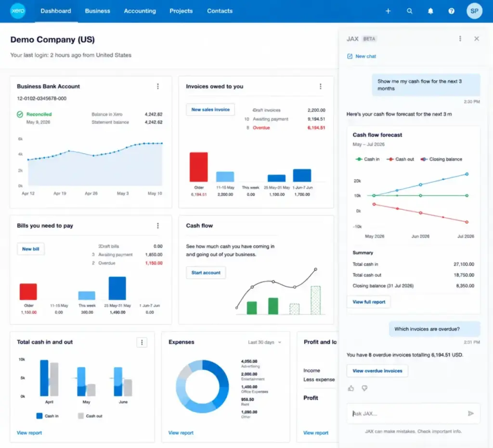Open View report under Profit and loss
The height and width of the screenshot is (448, 493).
316,433
